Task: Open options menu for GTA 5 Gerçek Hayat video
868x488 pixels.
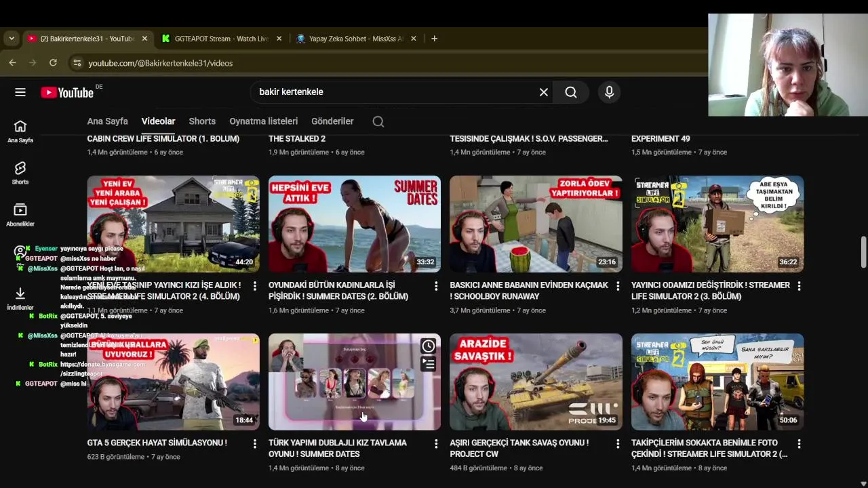Action: [x=255, y=443]
